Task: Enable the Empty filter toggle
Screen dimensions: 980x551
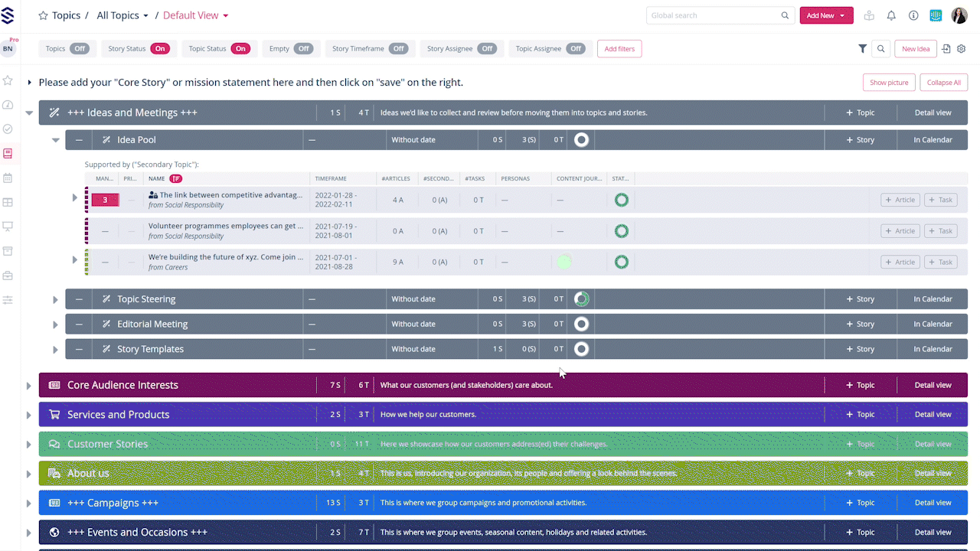Action: [x=303, y=49]
